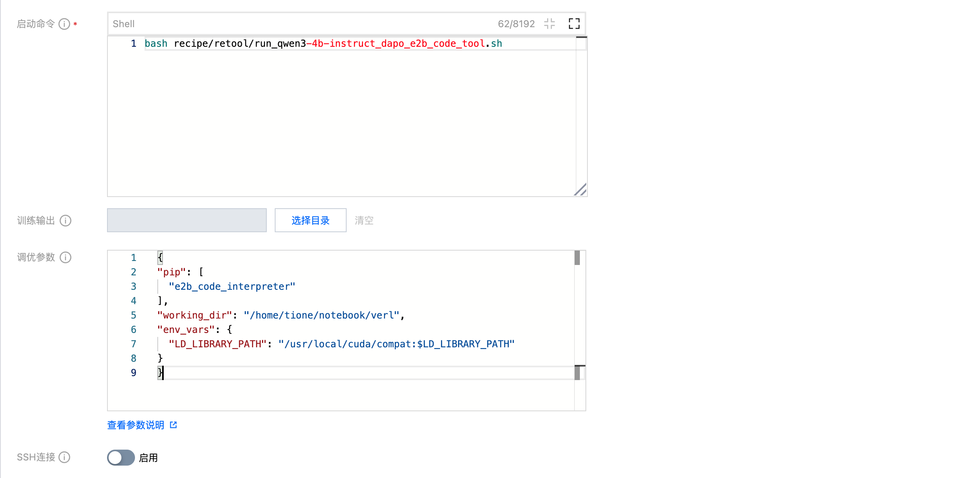Click the 清空 button
Viewport: 980px width, 478px height.
point(364,221)
